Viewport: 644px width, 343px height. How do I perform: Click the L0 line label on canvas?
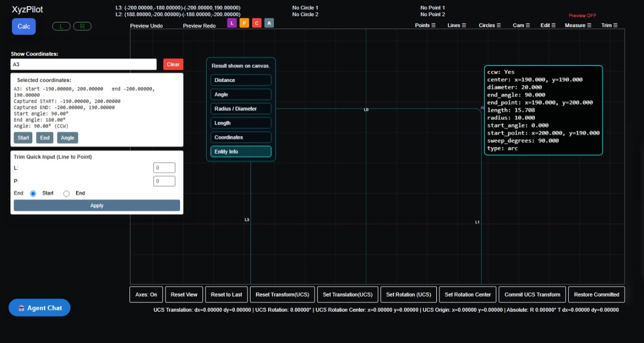click(x=366, y=110)
